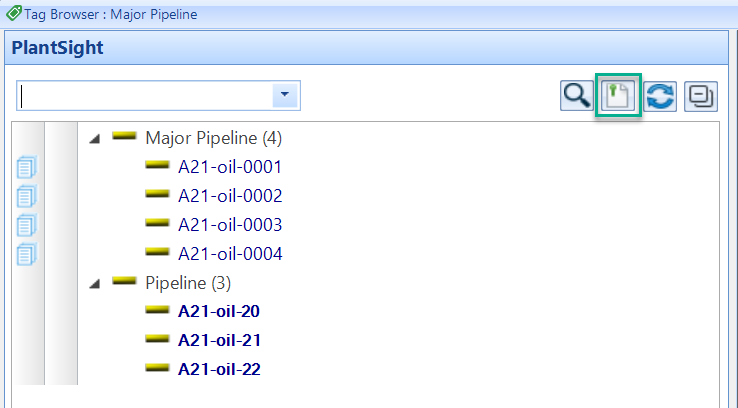Select the Pipeline (3) group label

point(188,283)
